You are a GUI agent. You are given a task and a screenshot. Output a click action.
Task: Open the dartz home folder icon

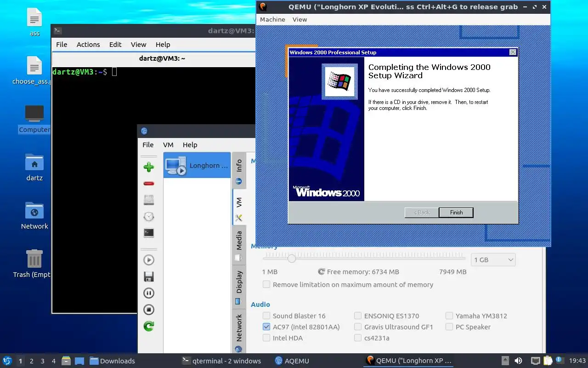pyautogui.click(x=34, y=167)
